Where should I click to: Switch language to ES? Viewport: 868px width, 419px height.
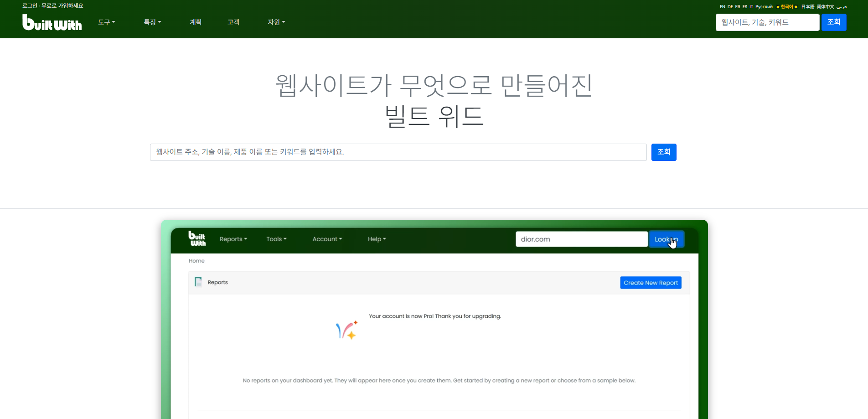[745, 7]
